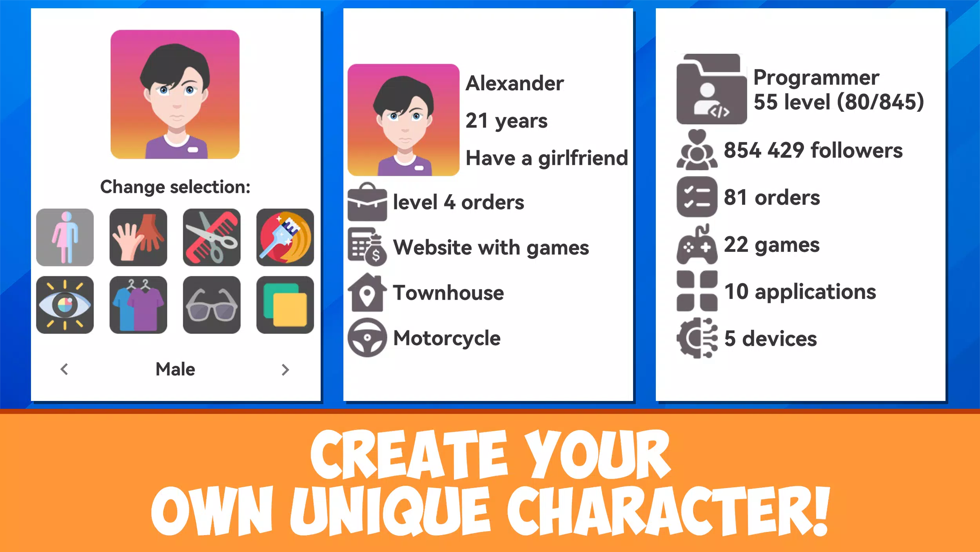This screenshot has width=980, height=552.
Task: Click the left arrow to change gender
Action: click(65, 369)
